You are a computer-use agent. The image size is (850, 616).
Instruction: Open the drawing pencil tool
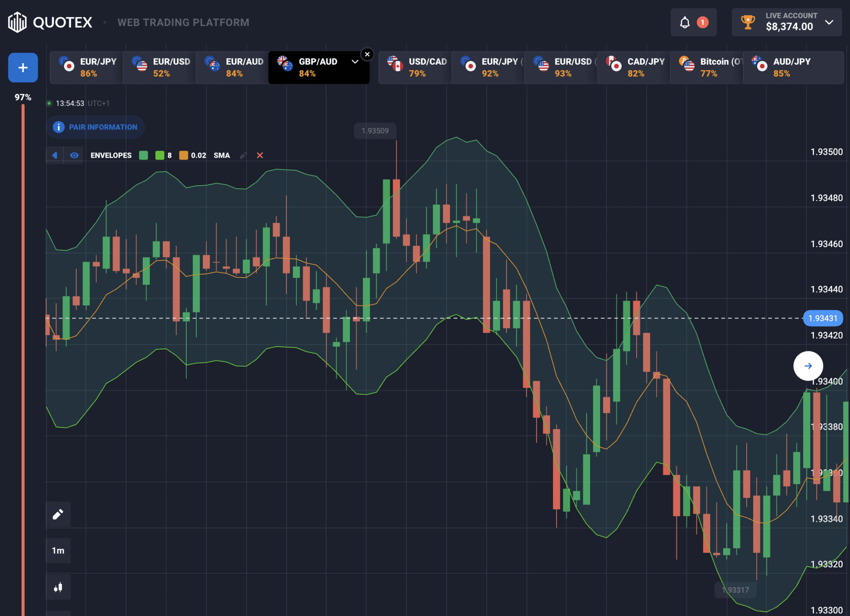click(x=58, y=514)
